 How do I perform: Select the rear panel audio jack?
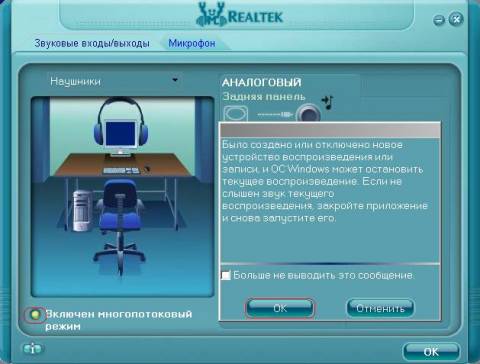pos(309,113)
